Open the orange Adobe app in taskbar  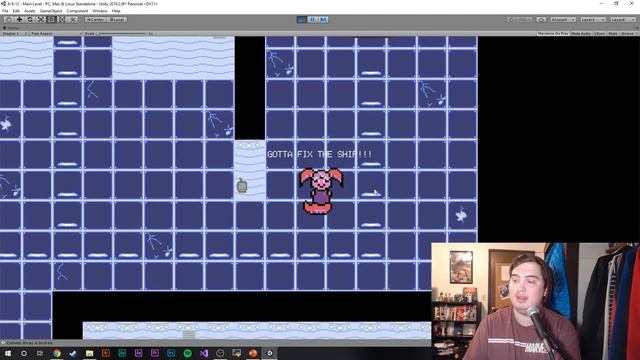pyautogui.click(x=106, y=353)
